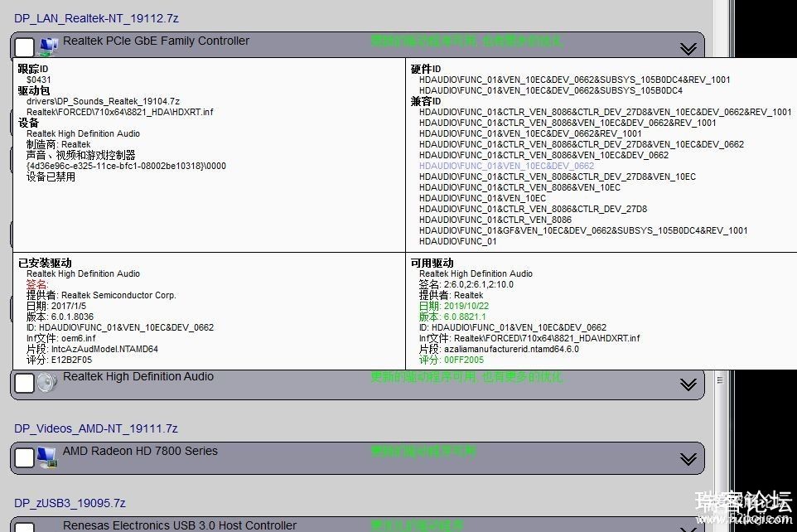
Task: Click the monitor icon for AMD Radeon HD 7800
Action: (x=47, y=457)
